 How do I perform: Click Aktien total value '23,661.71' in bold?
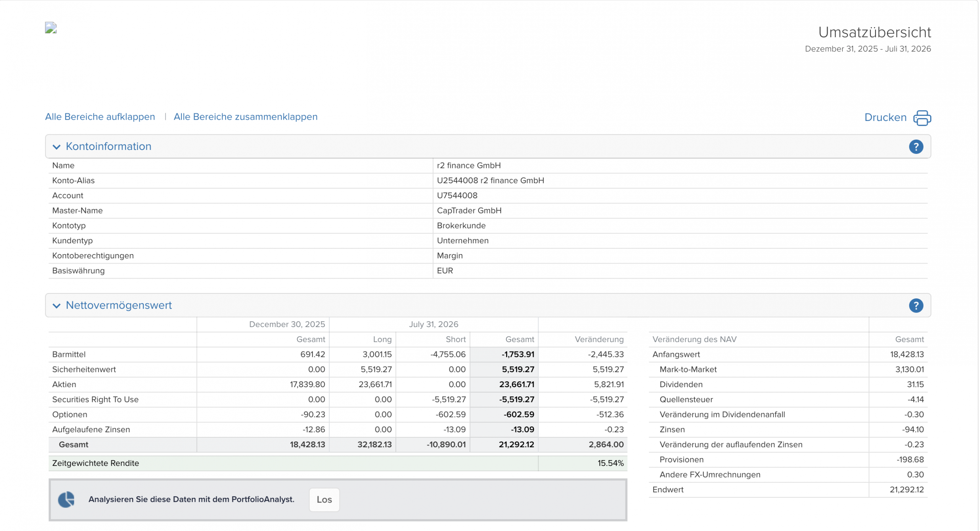516,384
